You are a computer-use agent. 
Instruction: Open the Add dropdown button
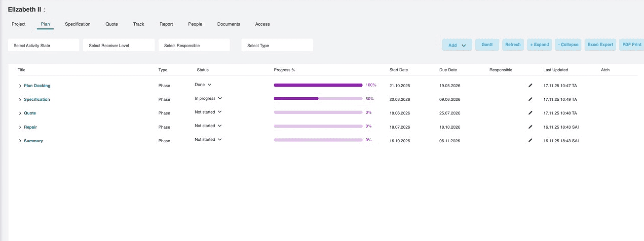(x=457, y=45)
